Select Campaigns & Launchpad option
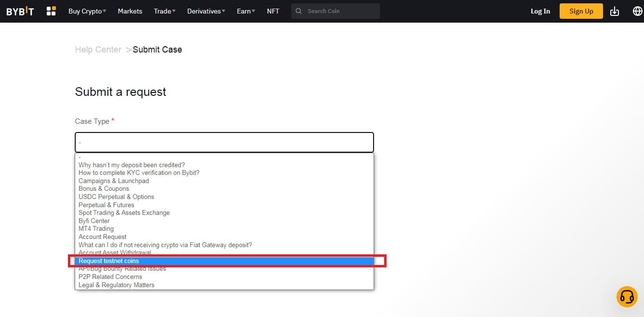The width and height of the screenshot is (644, 317). click(225, 181)
